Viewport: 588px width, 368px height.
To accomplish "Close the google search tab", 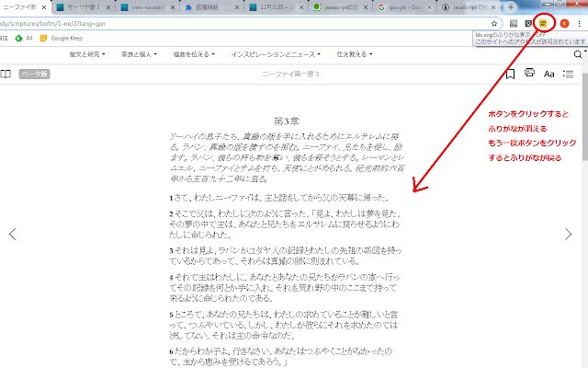I will (429, 7).
